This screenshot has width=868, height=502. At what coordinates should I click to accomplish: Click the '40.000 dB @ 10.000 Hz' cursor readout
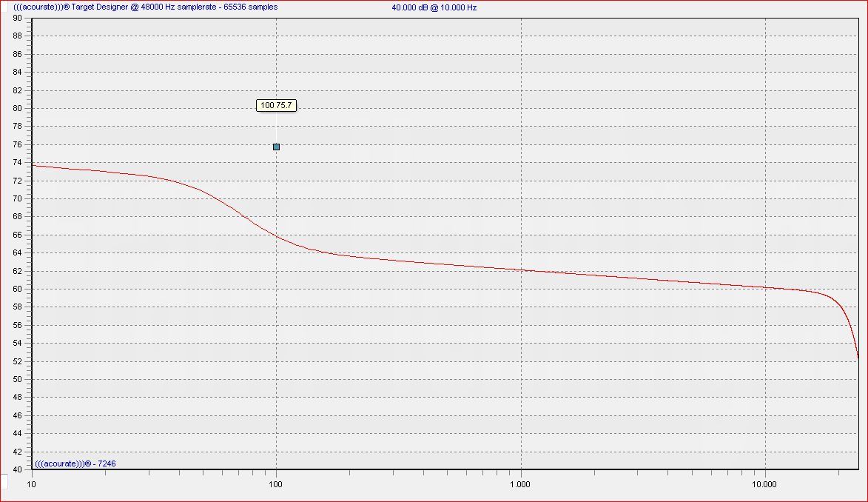[x=434, y=7]
